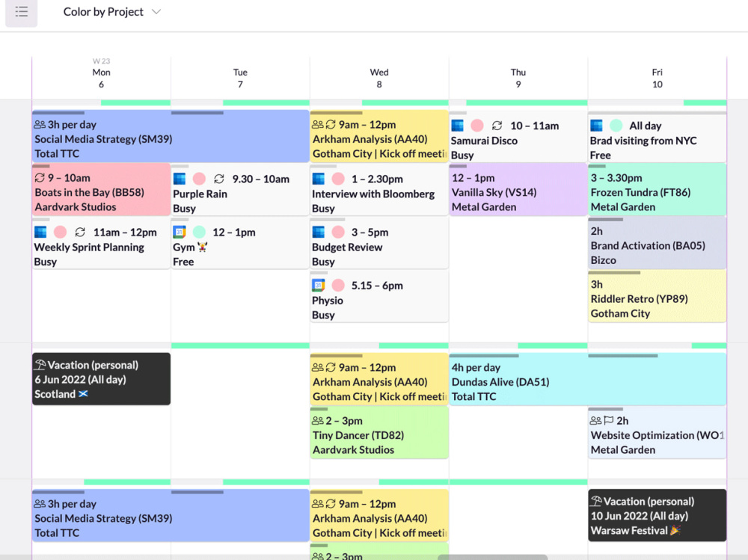Select the Wed 8 day header
Screen dimensions: 748x560
pyautogui.click(x=379, y=79)
